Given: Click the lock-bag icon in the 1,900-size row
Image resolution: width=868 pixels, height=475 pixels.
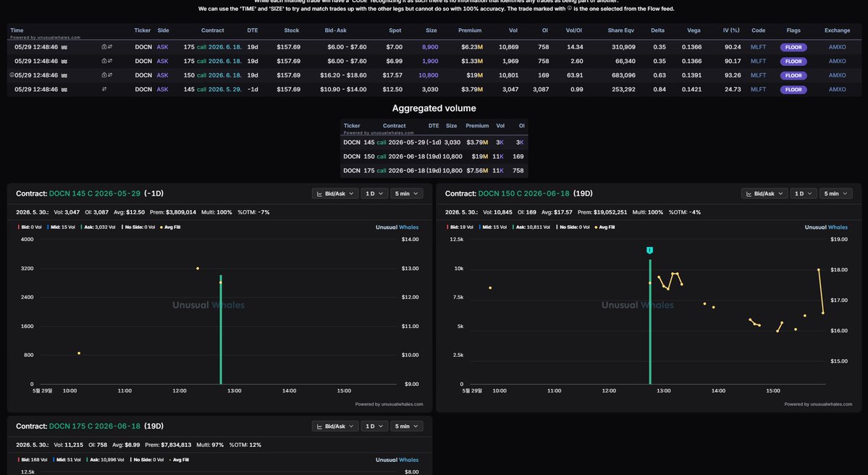Looking at the screenshot, I should pos(104,61).
